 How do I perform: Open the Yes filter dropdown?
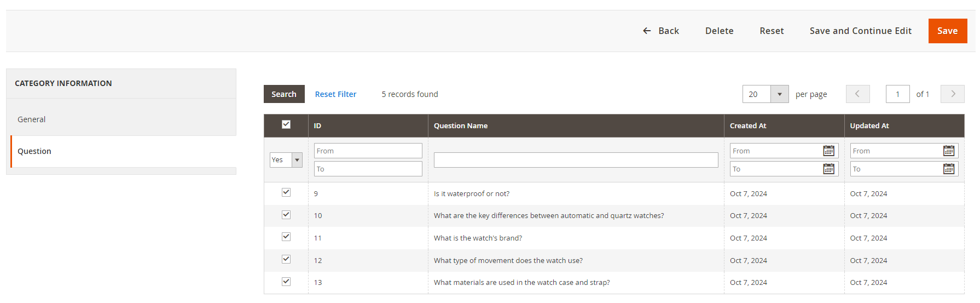click(286, 160)
